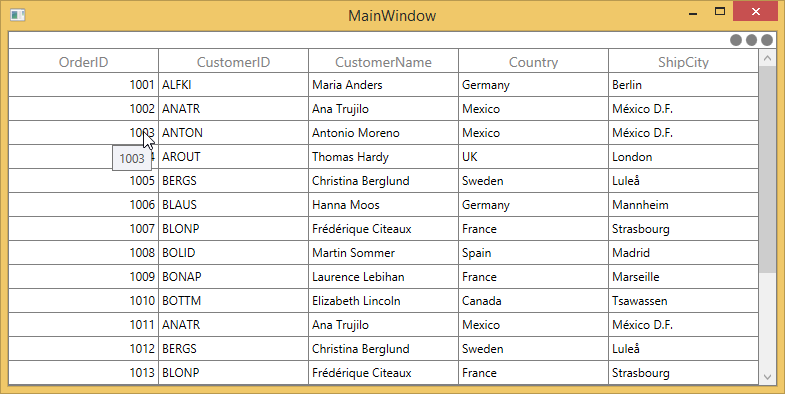Select the Maria Anders cell

click(383, 85)
